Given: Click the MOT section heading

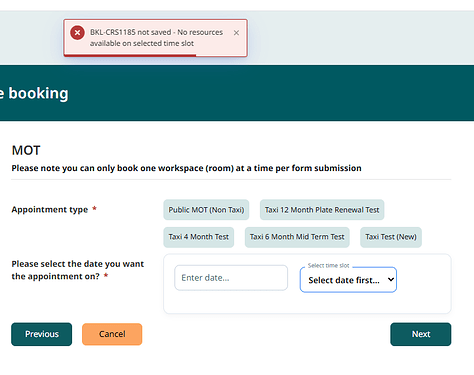Looking at the screenshot, I should click(26, 150).
